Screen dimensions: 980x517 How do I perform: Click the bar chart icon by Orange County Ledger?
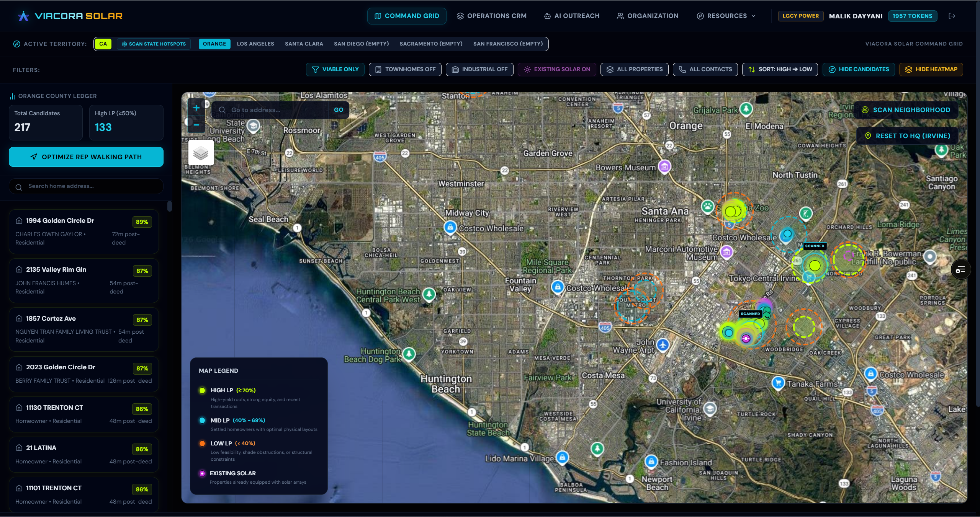point(13,96)
